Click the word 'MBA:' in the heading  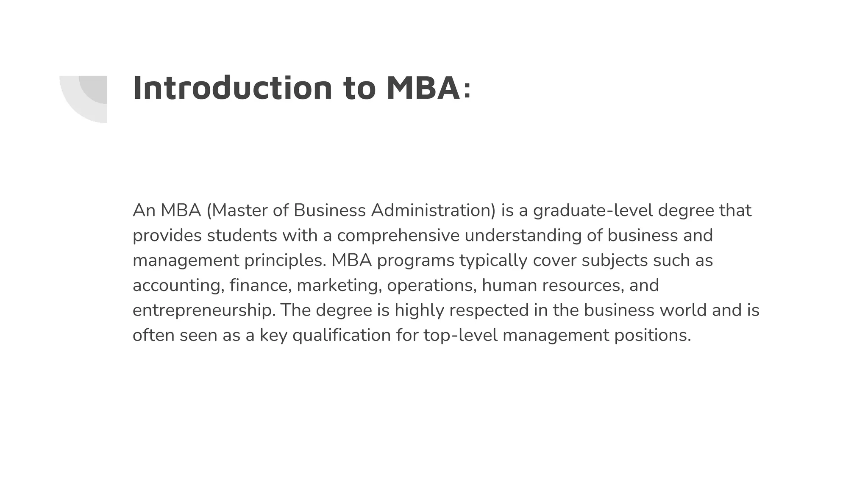pos(428,89)
